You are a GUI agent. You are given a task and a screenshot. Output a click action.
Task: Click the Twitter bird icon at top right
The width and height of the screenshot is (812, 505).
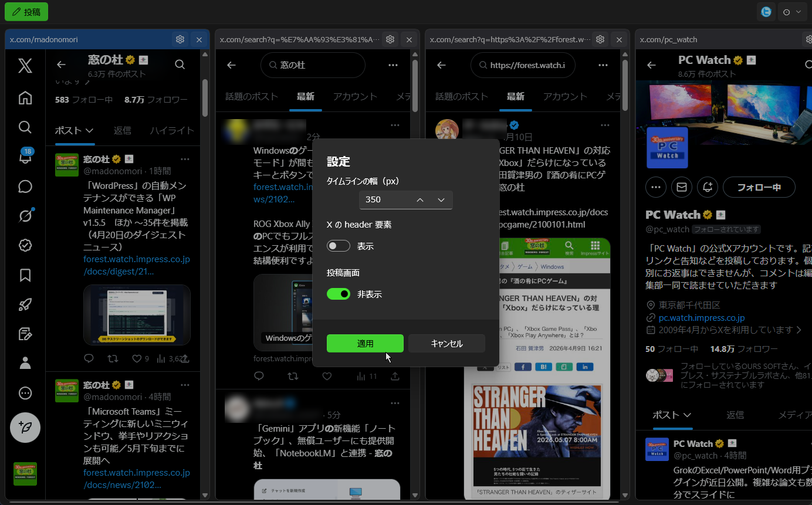(x=766, y=11)
